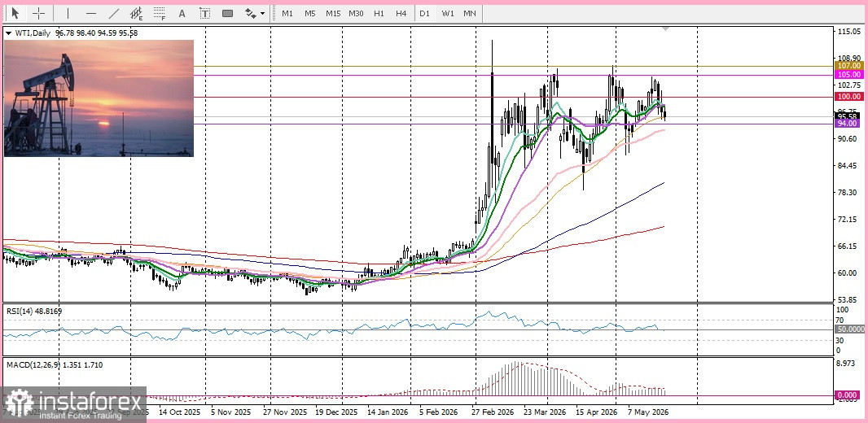This screenshot has width=868, height=423.
Task: Click the current price label 95.58
Action: tap(848, 116)
